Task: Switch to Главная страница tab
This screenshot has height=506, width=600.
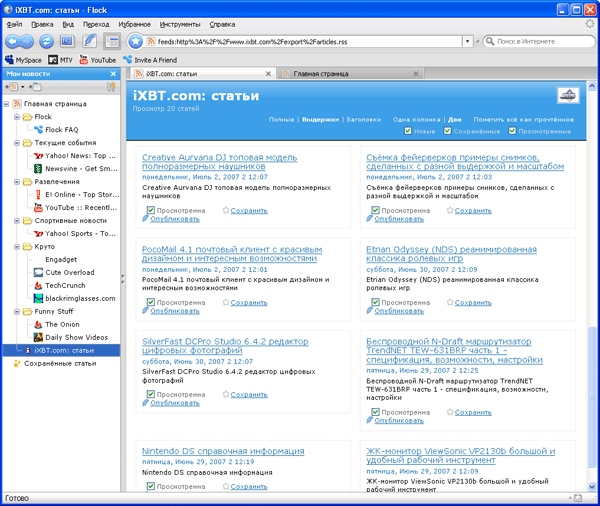Action: (350, 73)
